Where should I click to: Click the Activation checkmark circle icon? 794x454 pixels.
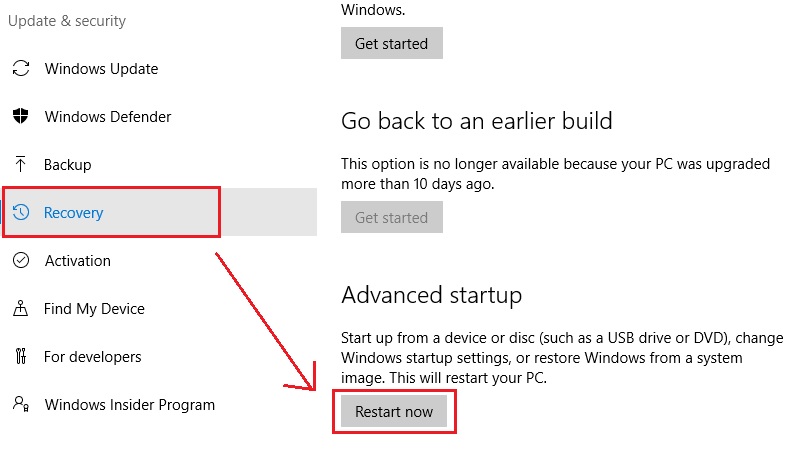point(20,261)
